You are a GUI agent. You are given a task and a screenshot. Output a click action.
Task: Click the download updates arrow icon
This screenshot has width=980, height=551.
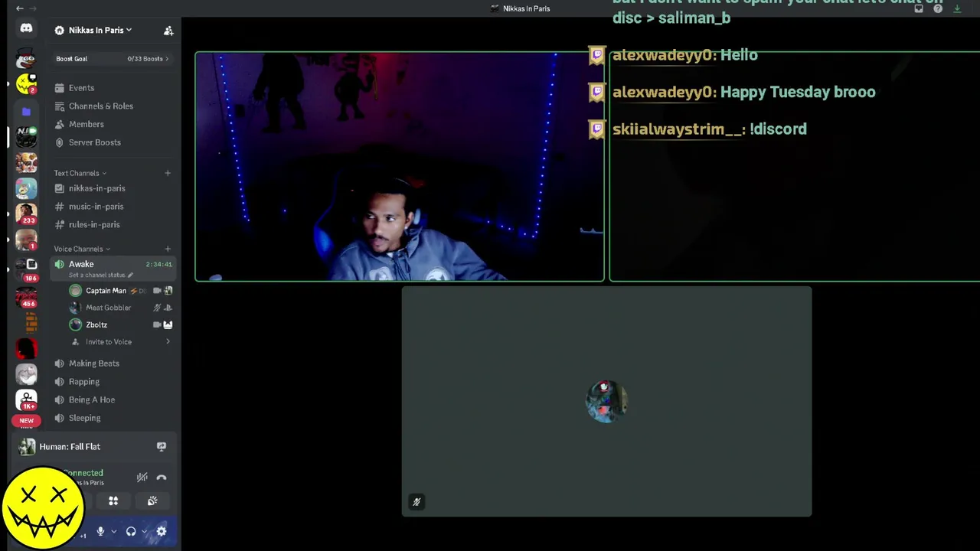957,8
